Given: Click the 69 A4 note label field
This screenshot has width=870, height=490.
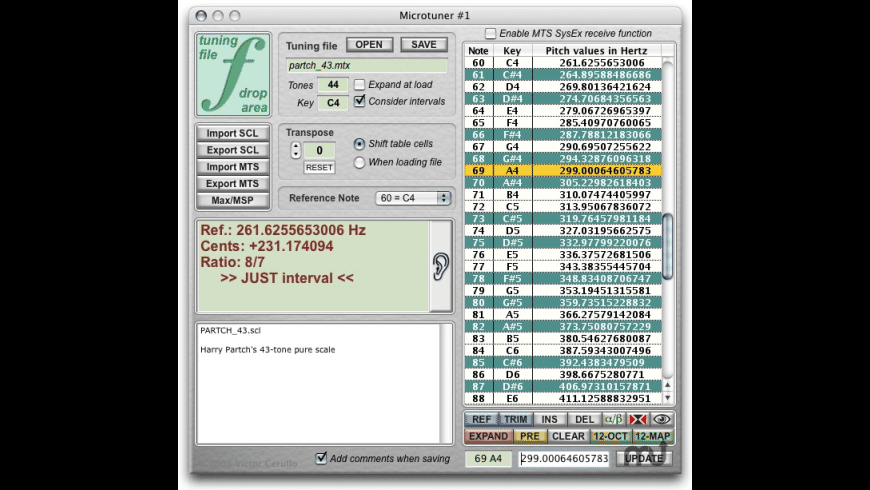Looking at the screenshot, I should click(x=488, y=458).
